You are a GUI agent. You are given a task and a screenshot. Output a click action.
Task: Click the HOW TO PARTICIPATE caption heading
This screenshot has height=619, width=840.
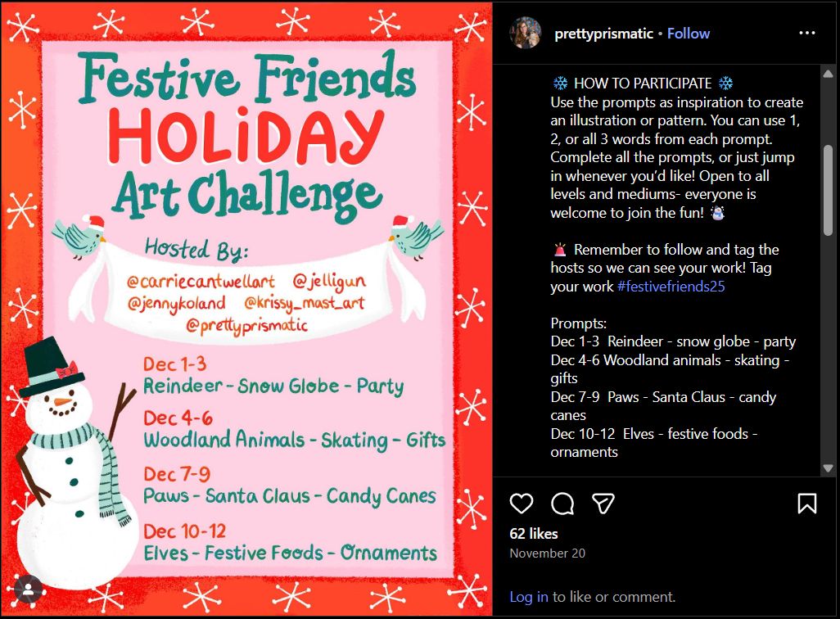coord(641,83)
